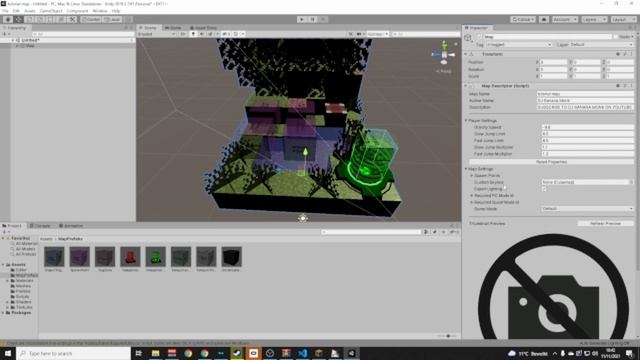Screen dimensions: 640x360
Task: Open the Account dropdown
Action: coord(565,19)
